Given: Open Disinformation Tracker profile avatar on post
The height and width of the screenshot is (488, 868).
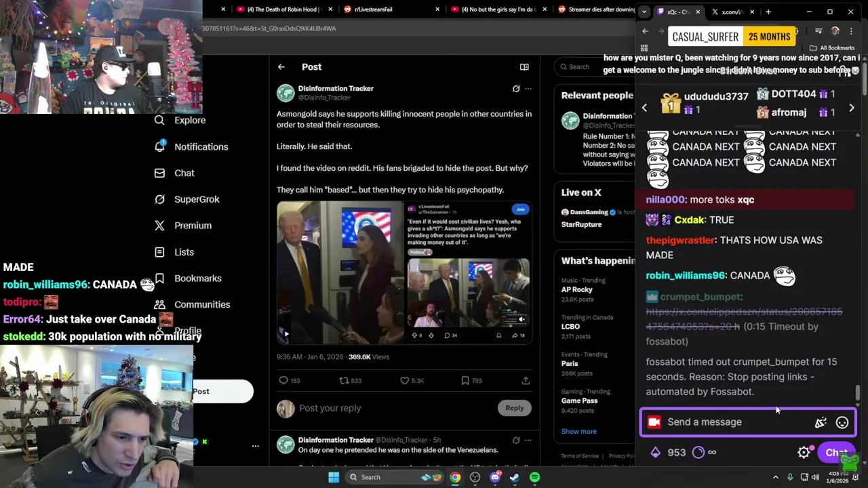Looking at the screenshot, I should point(285,93).
